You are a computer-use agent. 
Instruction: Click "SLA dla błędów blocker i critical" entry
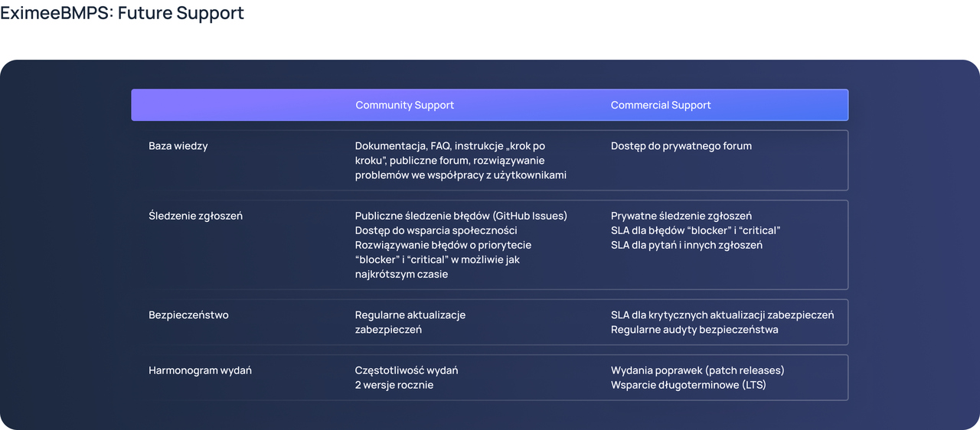click(x=695, y=230)
